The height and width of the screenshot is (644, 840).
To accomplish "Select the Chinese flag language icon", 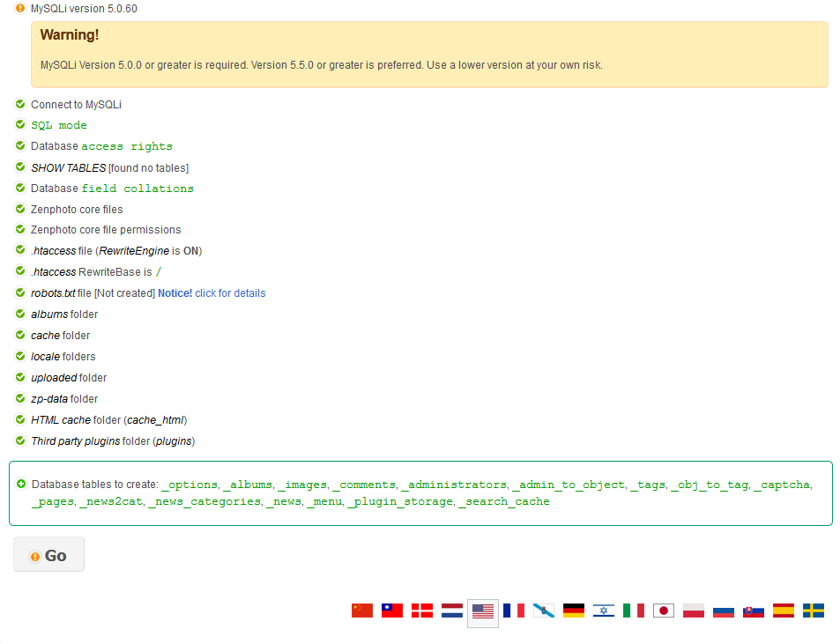I will click(x=362, y=611).
